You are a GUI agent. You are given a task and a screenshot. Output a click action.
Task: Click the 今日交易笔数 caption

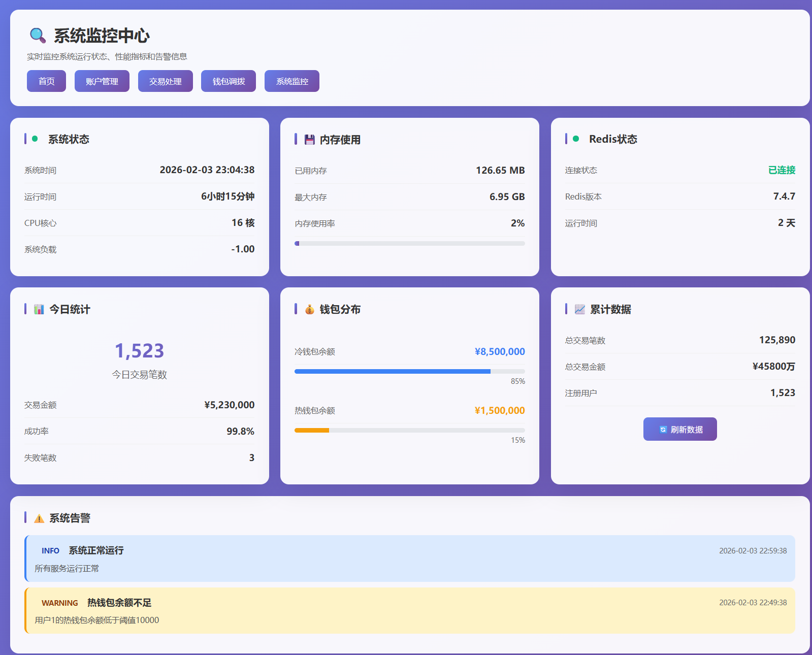pyautogui.click(x=140, y=375)
